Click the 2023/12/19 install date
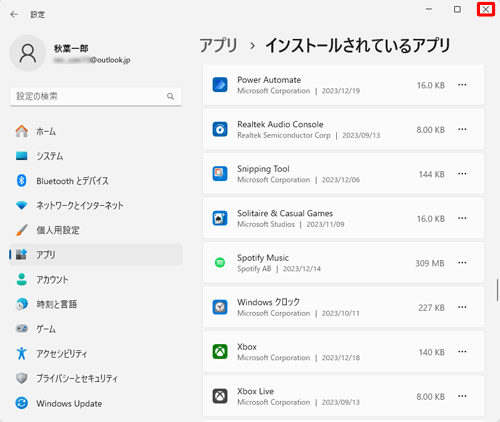This screenshot has height=422, width=500. pyautogui.click(x=341, y=91)
